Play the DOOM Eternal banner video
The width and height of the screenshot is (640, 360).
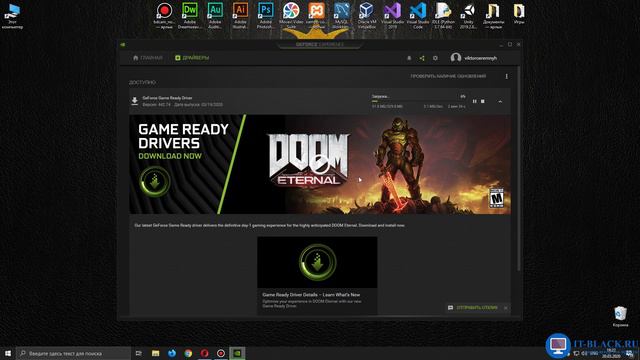point(319,164)
